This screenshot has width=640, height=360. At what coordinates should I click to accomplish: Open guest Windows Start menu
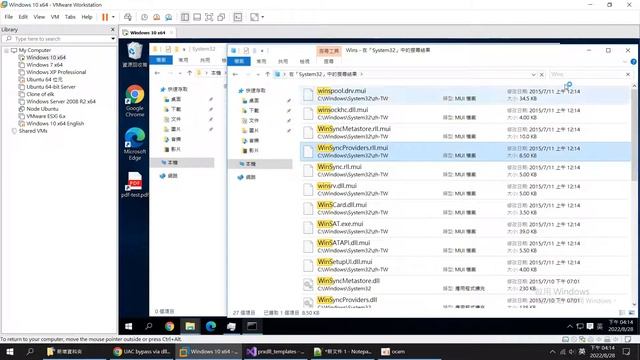coord(129,326)
